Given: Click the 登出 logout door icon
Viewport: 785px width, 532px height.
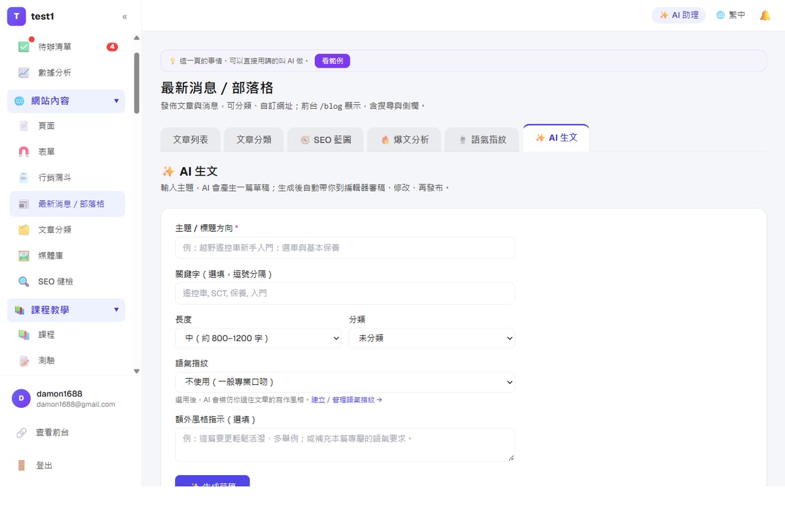Looking at the screenshot, I should tap(21, 465).
